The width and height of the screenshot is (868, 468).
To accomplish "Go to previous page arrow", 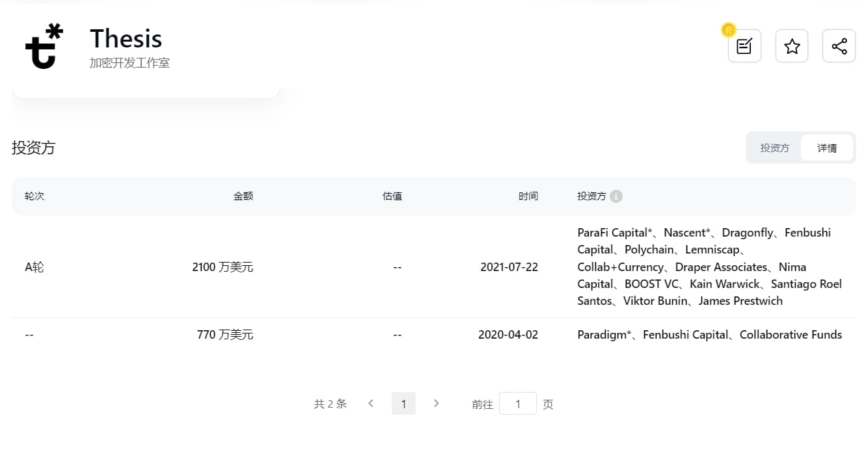I will tap(371, 404).
